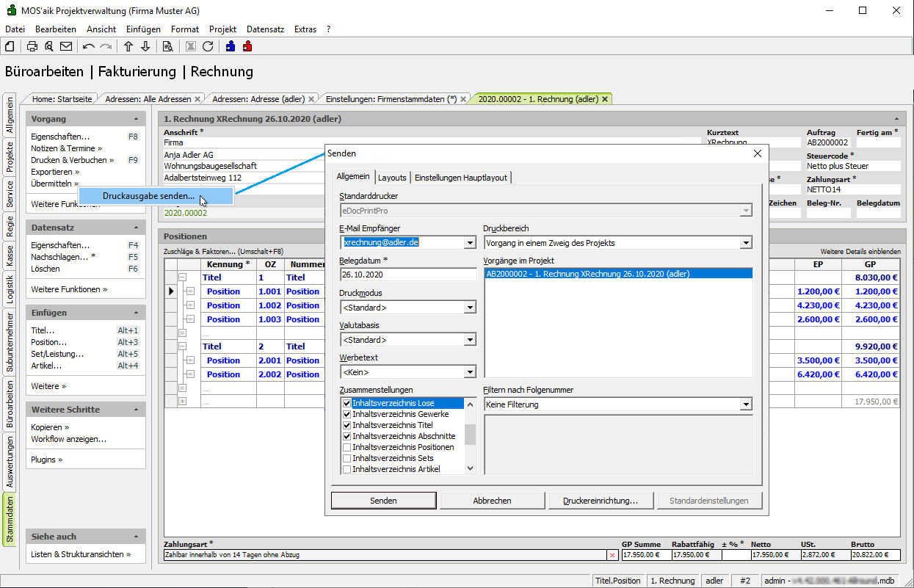
Task: Uncheck Inhaltsverzeichnis Gewerke checkbox
Action: 347,414
